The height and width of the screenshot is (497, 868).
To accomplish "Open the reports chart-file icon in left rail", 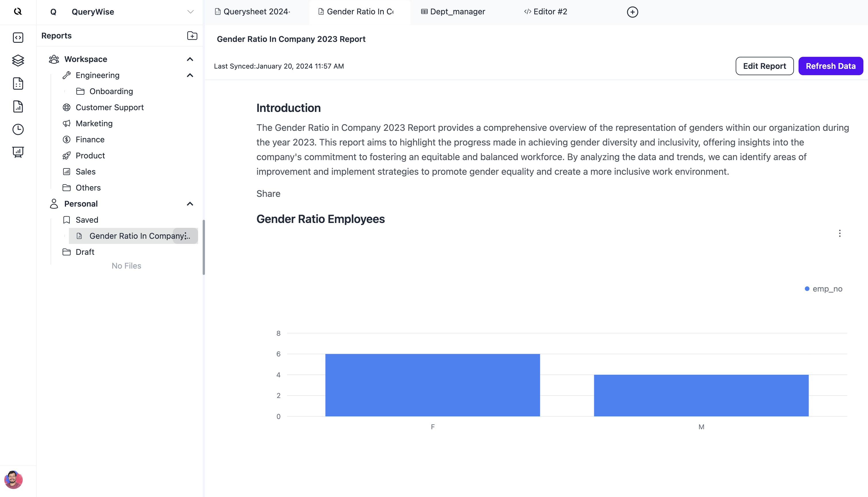I will pos(18,106).
